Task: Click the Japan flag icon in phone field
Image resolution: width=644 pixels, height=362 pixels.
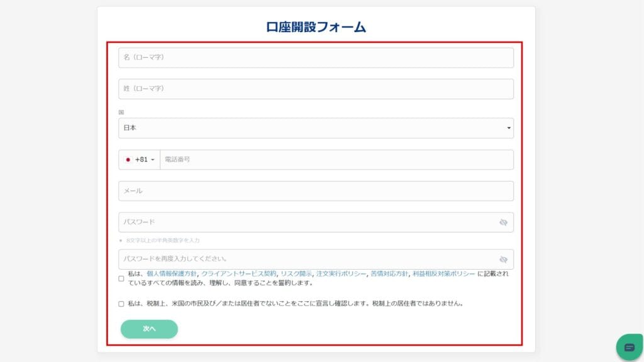Action: click(128, 160)
